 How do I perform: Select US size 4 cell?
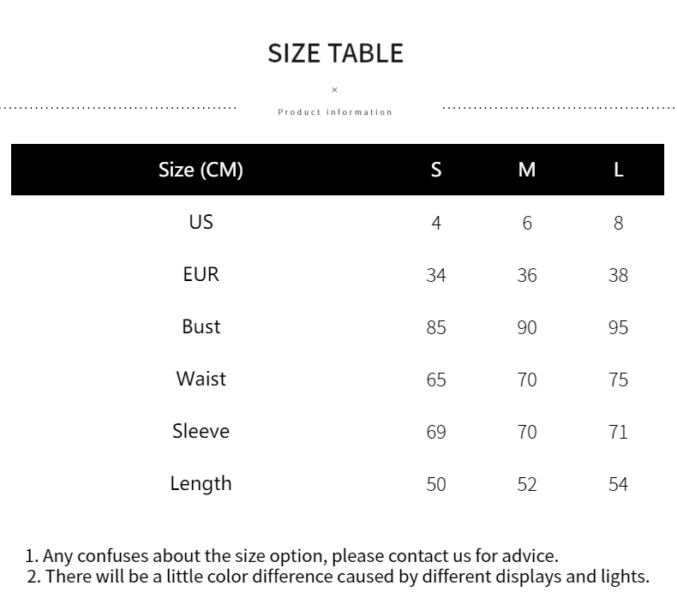click(436, 223)
